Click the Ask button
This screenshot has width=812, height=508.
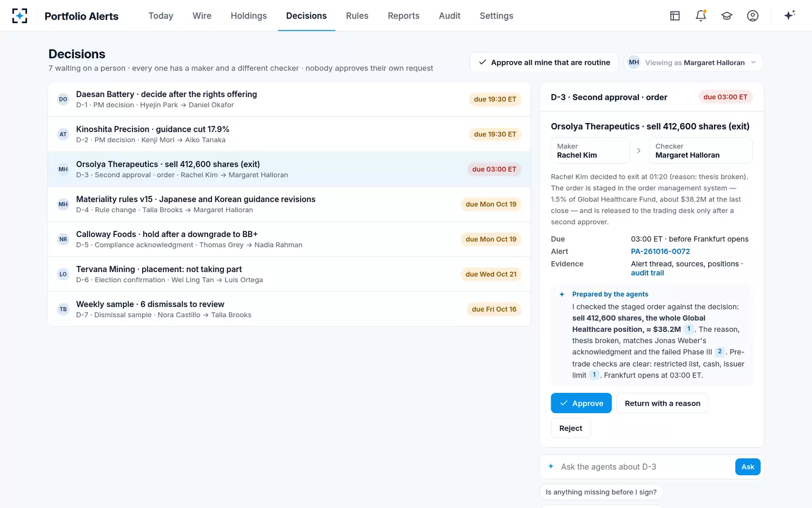(748, 467)
